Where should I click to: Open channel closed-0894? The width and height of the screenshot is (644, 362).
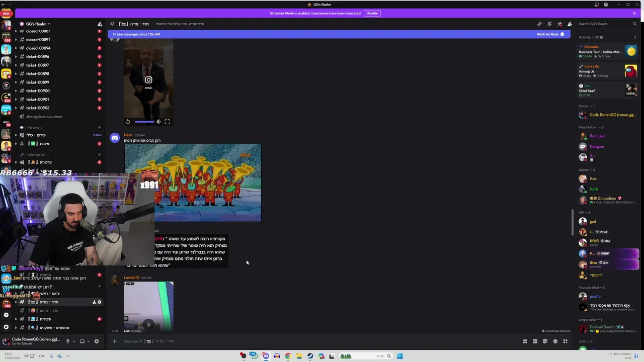(x=38, y=48)
